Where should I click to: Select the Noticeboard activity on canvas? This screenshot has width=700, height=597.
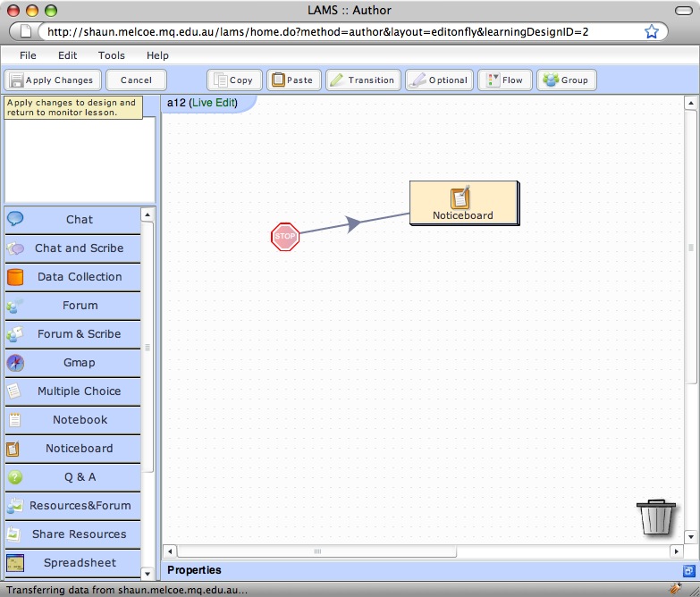463,203
